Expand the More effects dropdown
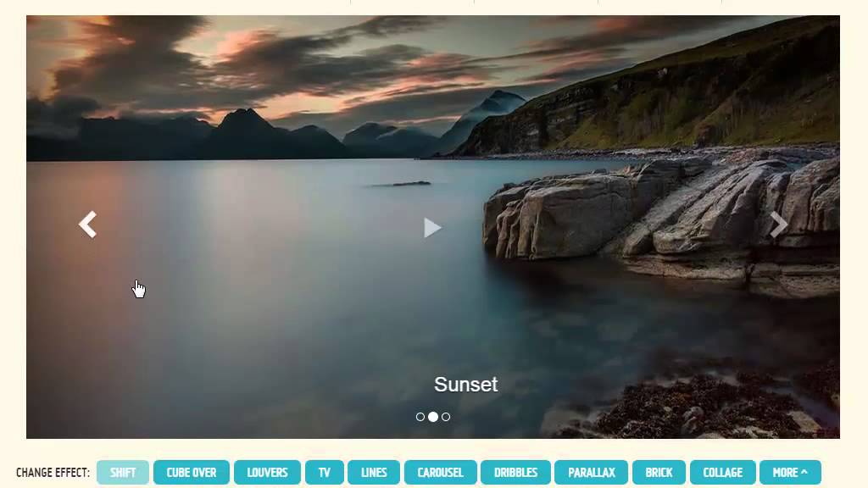The height and width of the screenshot is (488, 868). pyautogui.click(x=791, y=473)
